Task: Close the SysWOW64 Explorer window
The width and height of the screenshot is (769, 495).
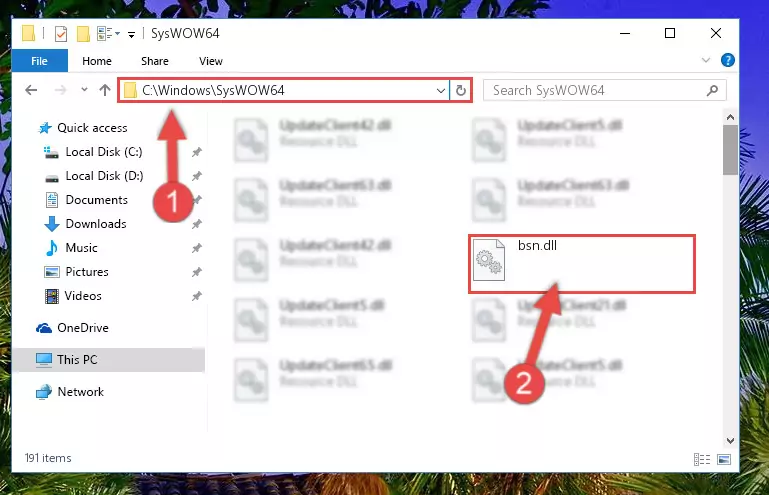Action: [x=716, y=33]
